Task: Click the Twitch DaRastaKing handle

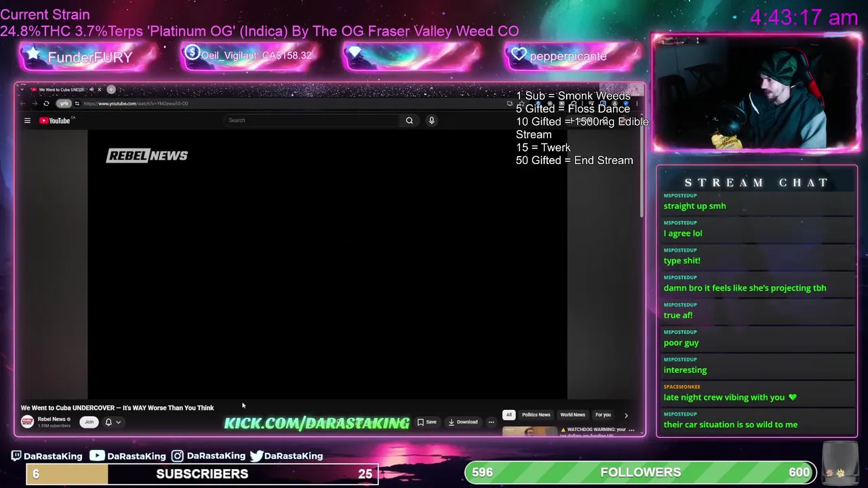Action: [x=47, y=456]
